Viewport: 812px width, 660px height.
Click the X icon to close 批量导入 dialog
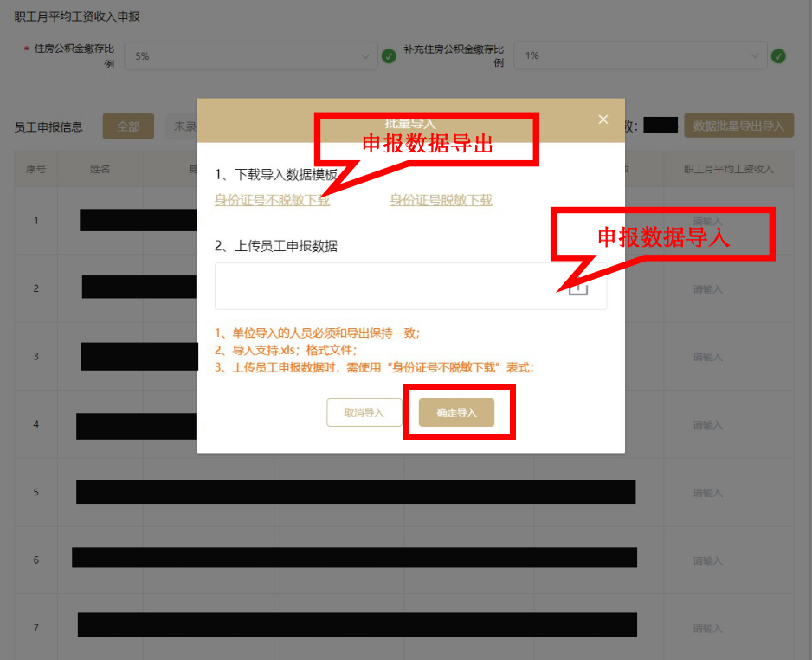click(603, 119)
